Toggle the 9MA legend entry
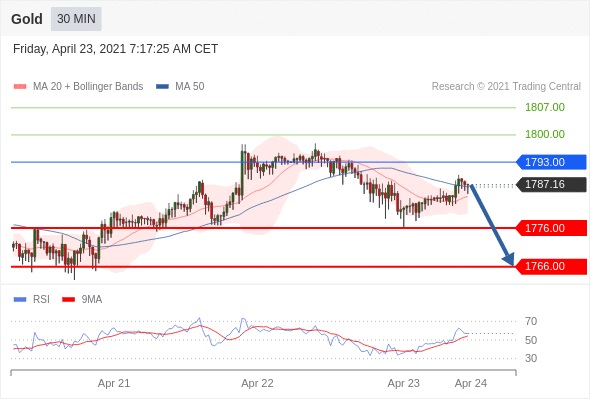Screen dimensions: 590x400 82,300
